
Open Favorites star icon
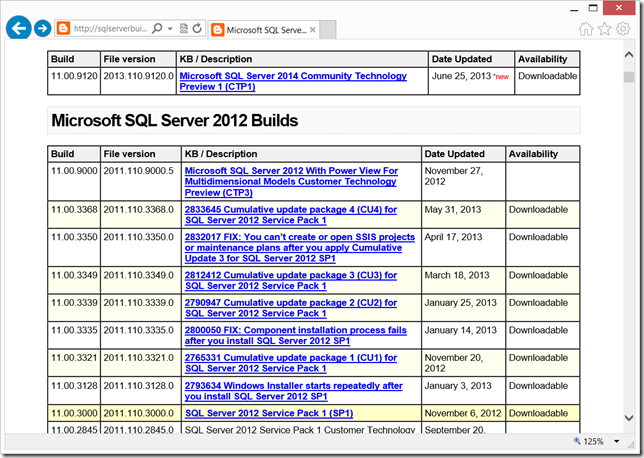(605, 29)
